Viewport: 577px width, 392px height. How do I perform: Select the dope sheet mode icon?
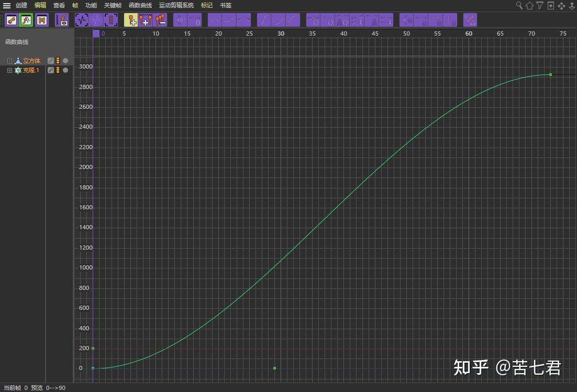point(41,20)
